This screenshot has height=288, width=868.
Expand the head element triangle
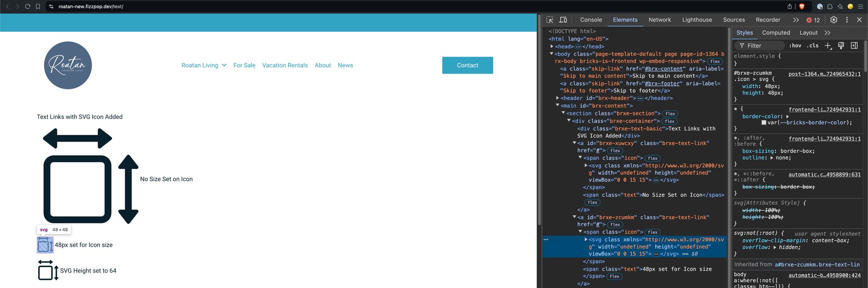coord(552,47)
